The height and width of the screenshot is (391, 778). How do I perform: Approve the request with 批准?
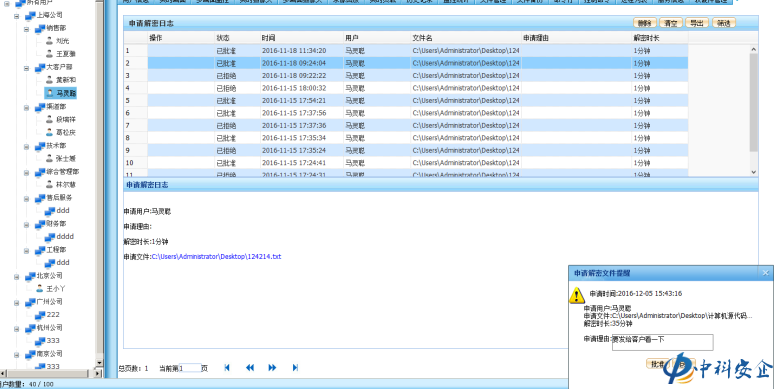657,364
